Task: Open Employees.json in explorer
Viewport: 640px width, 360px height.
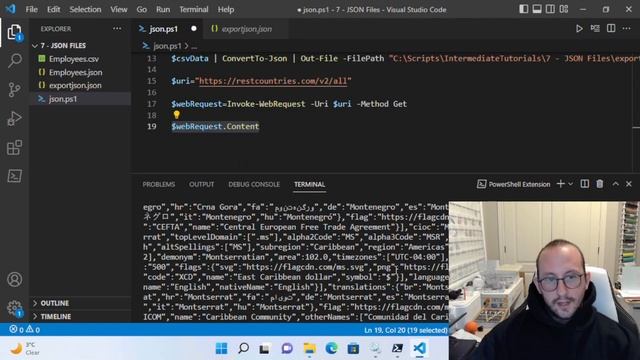Action: (x=76, y=72)
